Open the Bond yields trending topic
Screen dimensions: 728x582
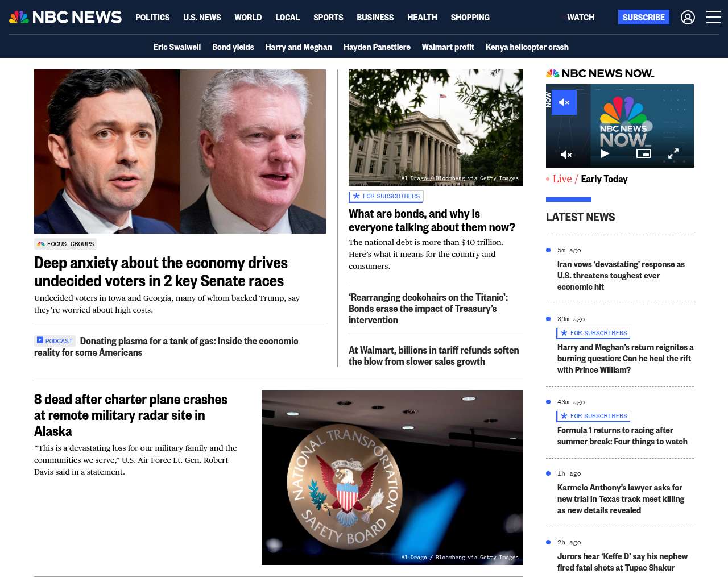point(233,47)
